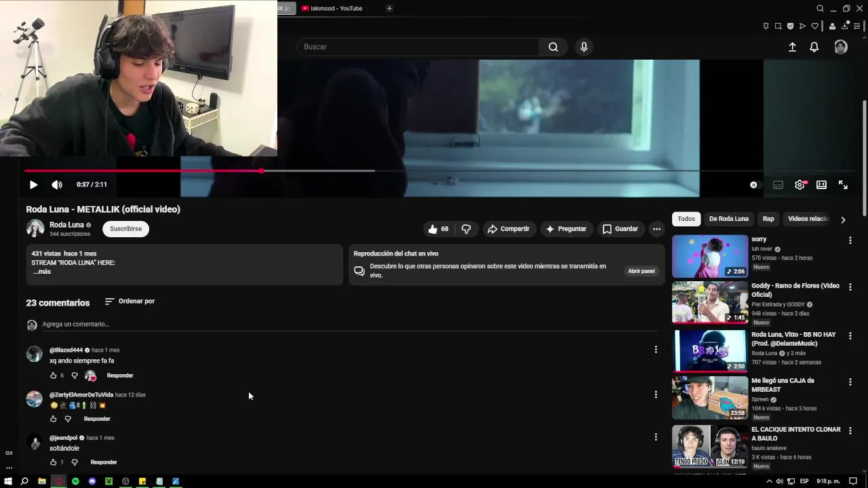Open more actions menu beside Guardar

coord(656,229)
